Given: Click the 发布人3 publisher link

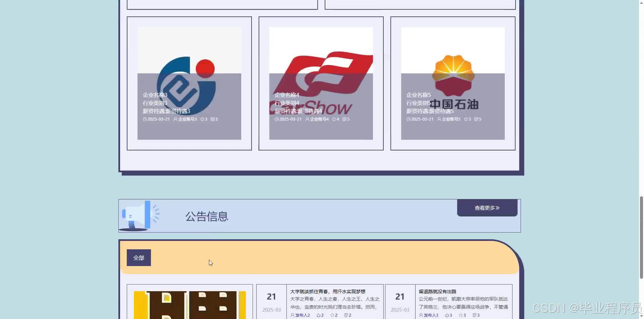Looking at the screenshot, I should pos(431,315).
